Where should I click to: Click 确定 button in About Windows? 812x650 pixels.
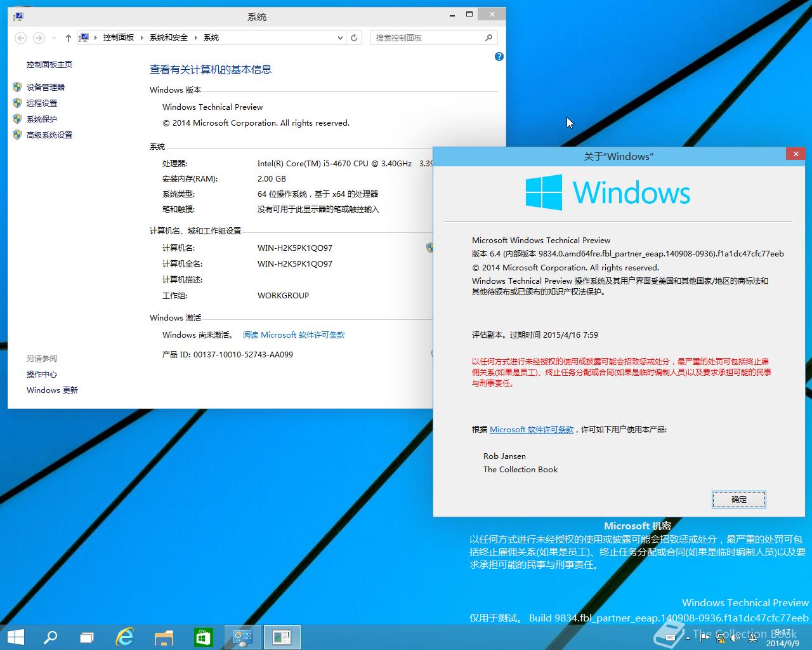click(739, 500)
